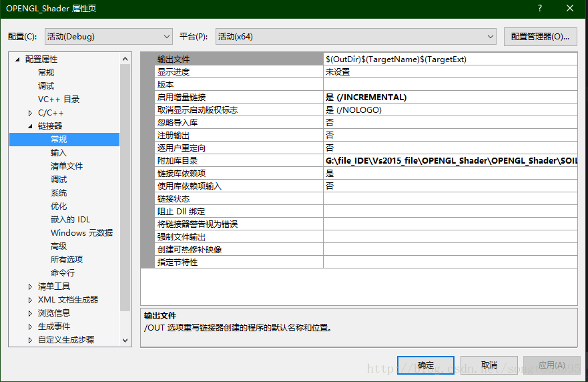
Task: Expand the 浏览信息 tree node
Action: tap(31, 313)
